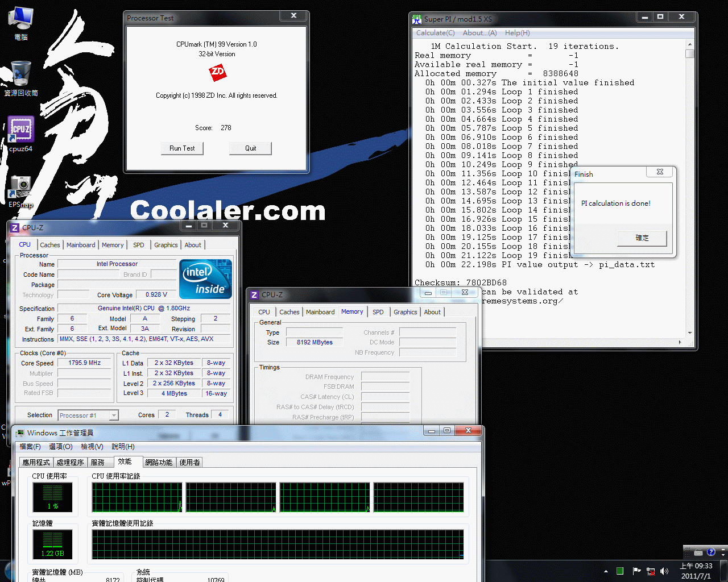The image size is (728, 582).
Task: Click 確定 in the Finish dialog
Action: click(642, 238)
